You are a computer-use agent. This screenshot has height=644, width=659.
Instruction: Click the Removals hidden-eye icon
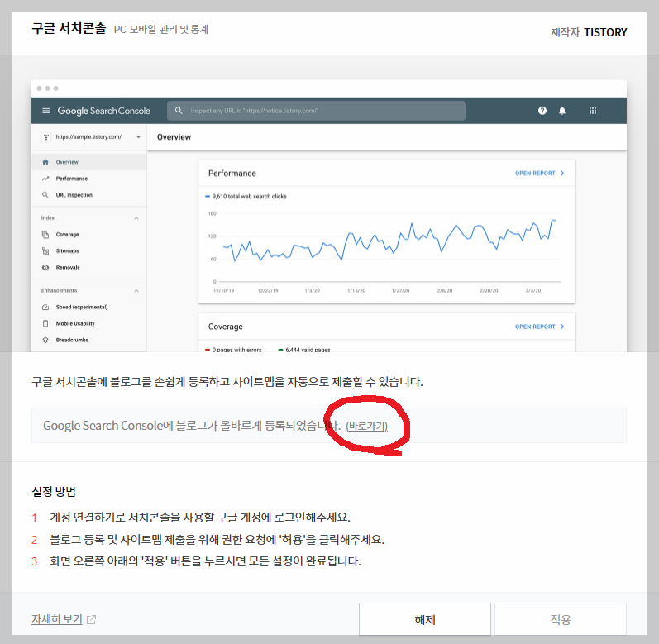pyautogui.click(x=45, y=267)
